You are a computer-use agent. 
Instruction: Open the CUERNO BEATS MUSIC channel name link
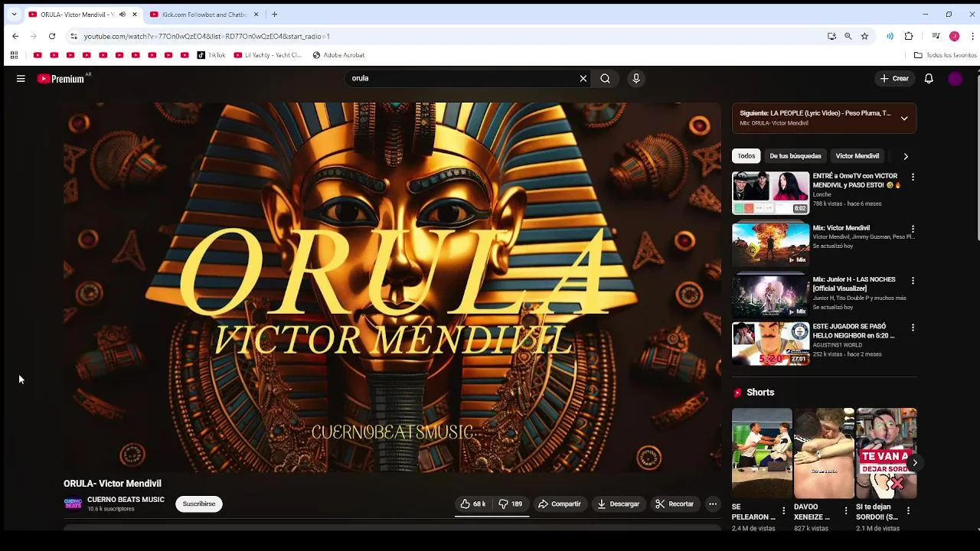pos(126,500)
